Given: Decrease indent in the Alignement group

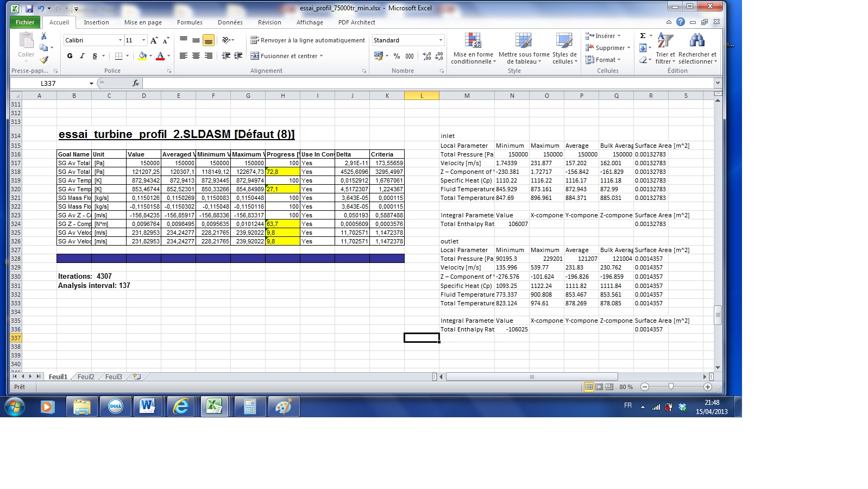Looking at the screenshot, I should (226, 56).
